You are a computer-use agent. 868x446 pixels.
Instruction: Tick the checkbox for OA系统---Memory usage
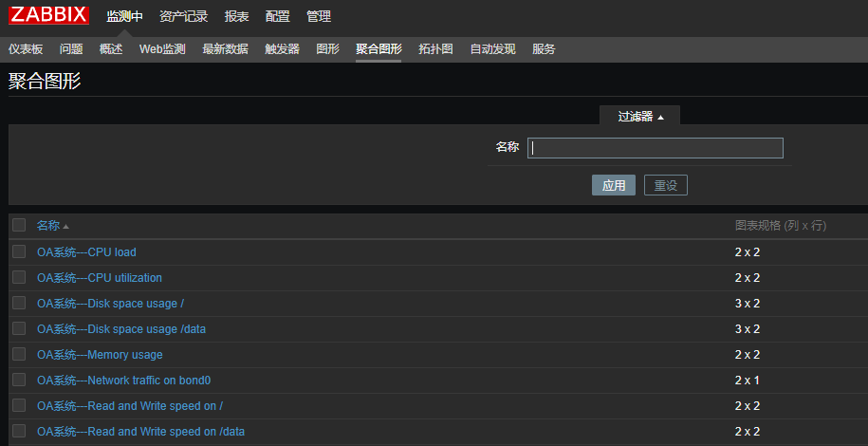tap(19, 353)
